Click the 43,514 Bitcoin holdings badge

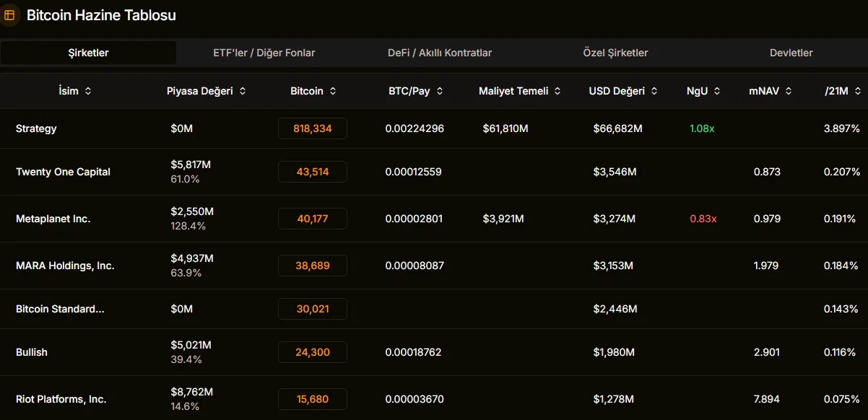313,172
